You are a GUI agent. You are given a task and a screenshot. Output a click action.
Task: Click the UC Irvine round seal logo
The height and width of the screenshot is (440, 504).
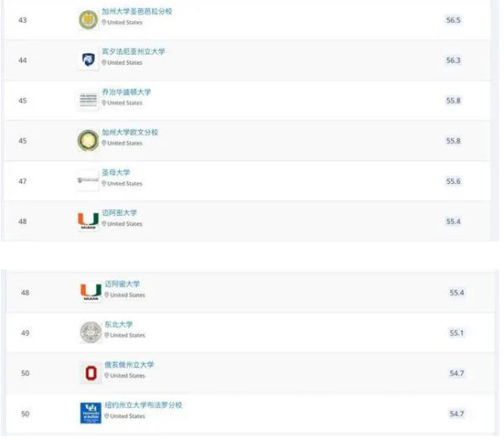click(88, 140)
